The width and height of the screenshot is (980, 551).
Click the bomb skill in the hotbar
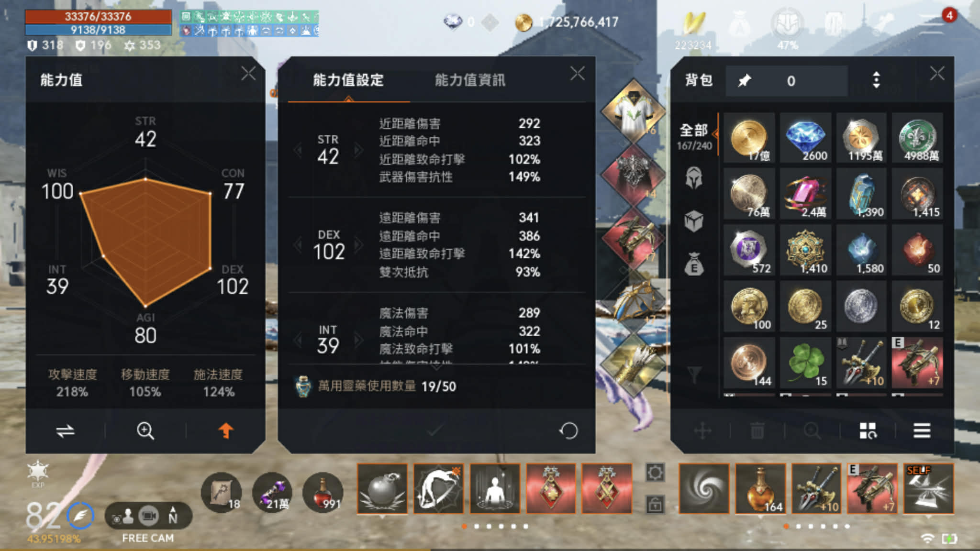[382, 488]
